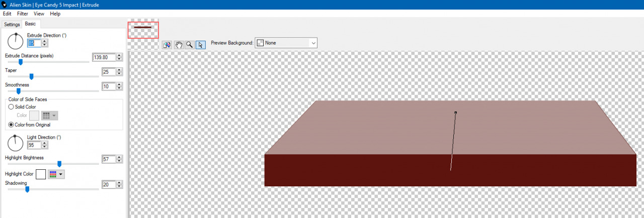Select the Color from Original option
The width and height of the screenshot is (644, 218).
[11, 125]
